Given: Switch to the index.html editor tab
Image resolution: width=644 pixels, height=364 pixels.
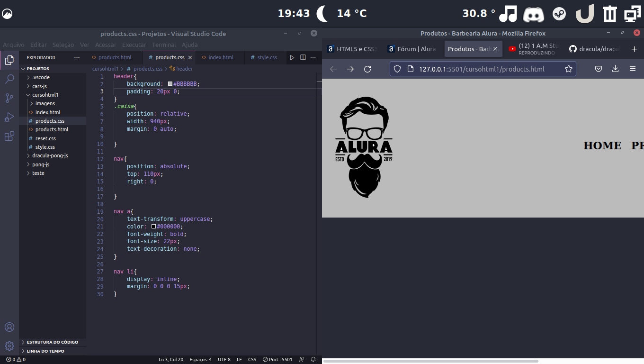Looking at the screenshot, I should 221,57.
